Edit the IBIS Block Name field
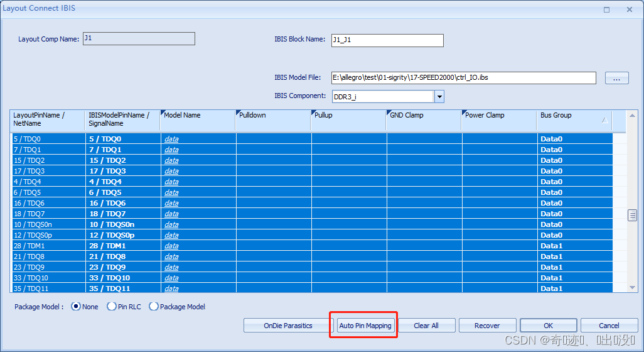 coord(387,40)
